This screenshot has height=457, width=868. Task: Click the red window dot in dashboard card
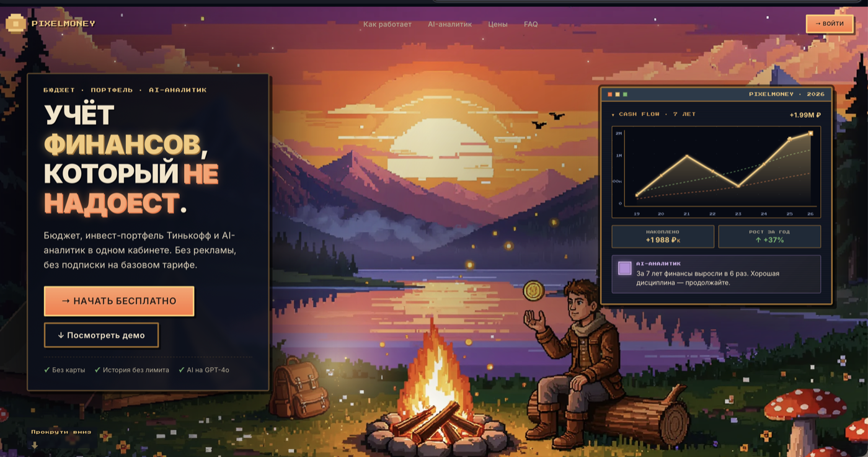tap(610, 94)
